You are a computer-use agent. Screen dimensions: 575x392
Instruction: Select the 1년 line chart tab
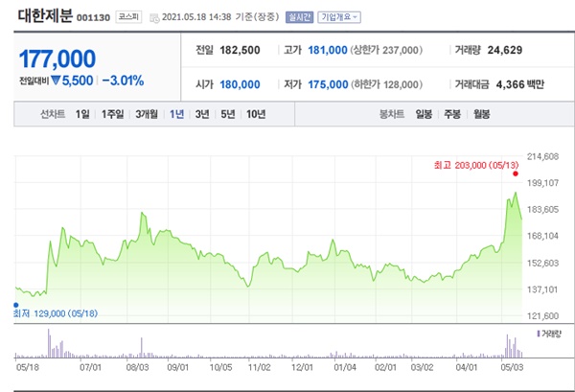click(176, 114)
